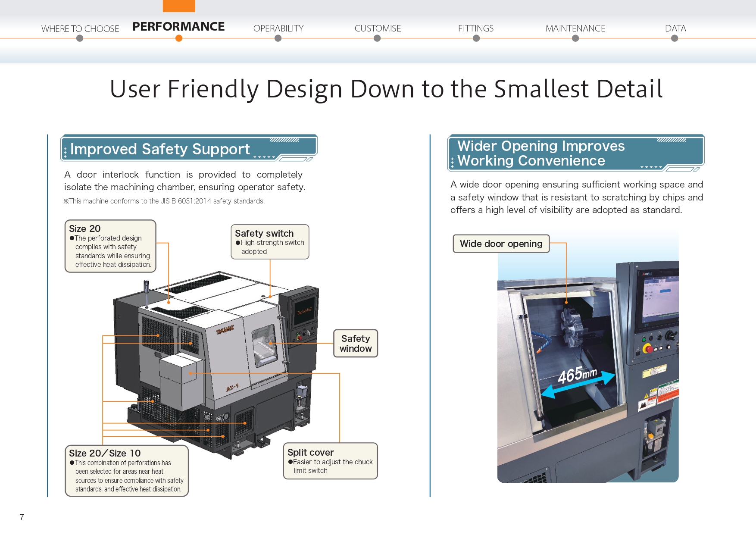Click the grey dot under MAINTENANCE
Screen dimensions: 756x535
pyautogui.click(x=575, y=38)
